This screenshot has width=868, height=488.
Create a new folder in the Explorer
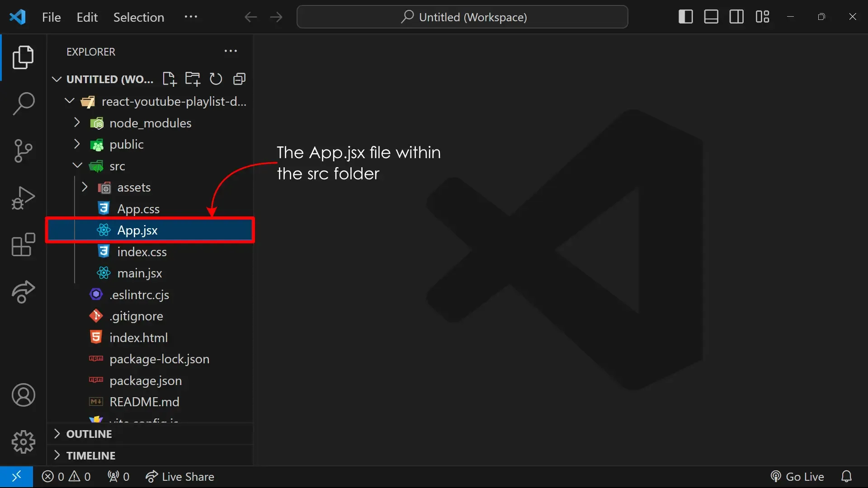click(193, 79)
